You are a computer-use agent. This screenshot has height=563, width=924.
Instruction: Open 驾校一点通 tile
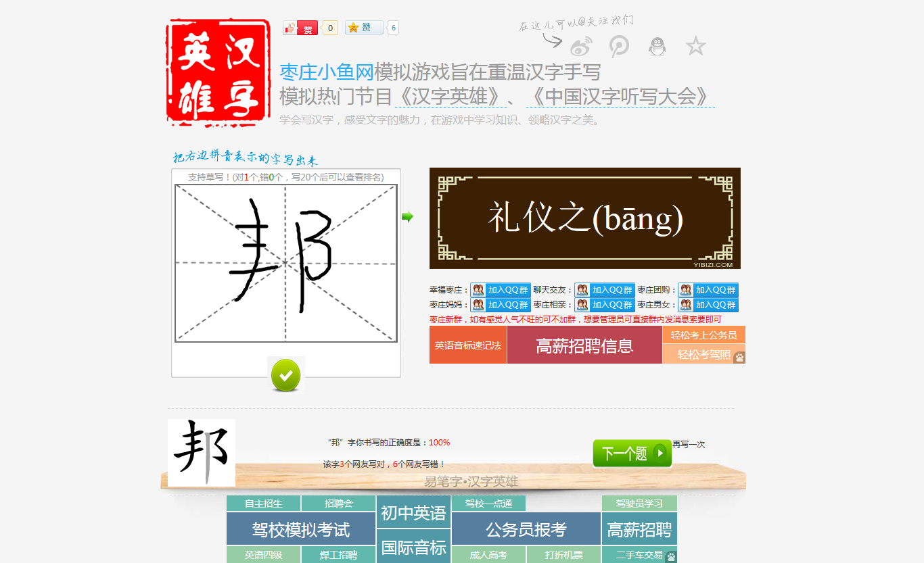pos(488,504)
